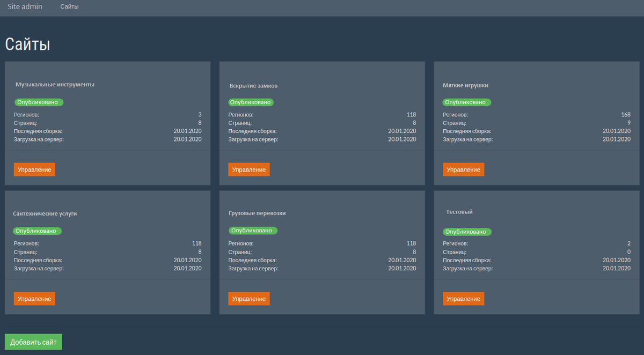Open the Сайты menu item in the navbar
Image resolution: width=644 pixels, height=355 pixels.
coord(69,6)
